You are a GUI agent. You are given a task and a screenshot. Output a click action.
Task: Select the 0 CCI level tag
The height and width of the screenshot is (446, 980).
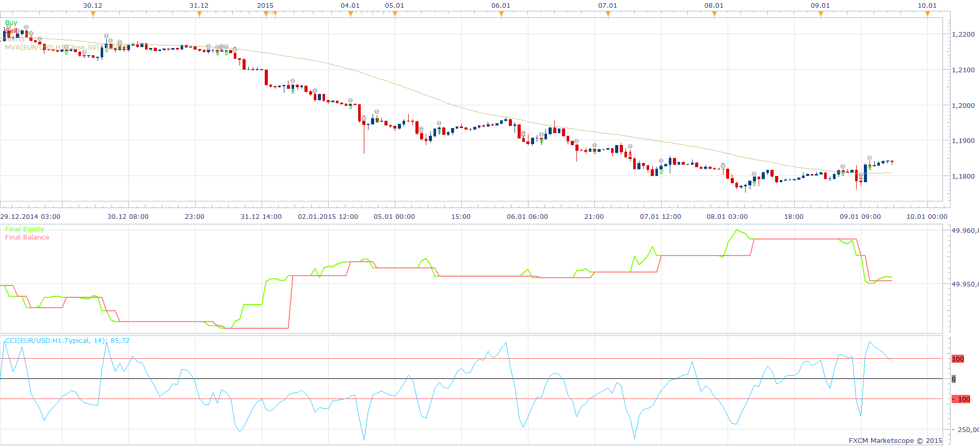coord(954,379)
